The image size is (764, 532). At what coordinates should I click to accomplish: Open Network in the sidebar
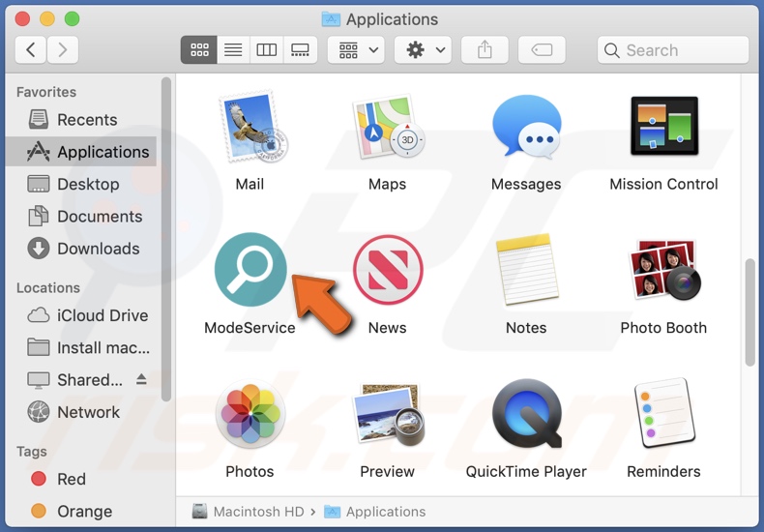click(x=81, y=412)
